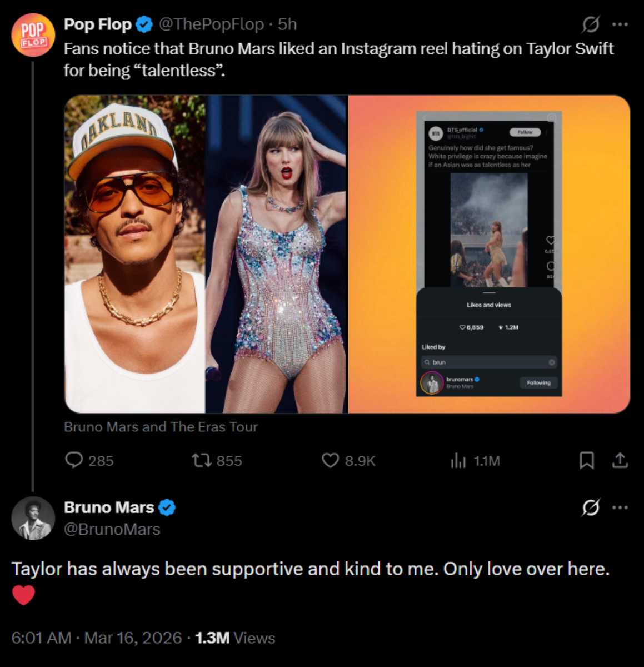Bookmark Pop Flop's tweet
The width and height of the screenshot is (644, 667).
click(587, 460)
